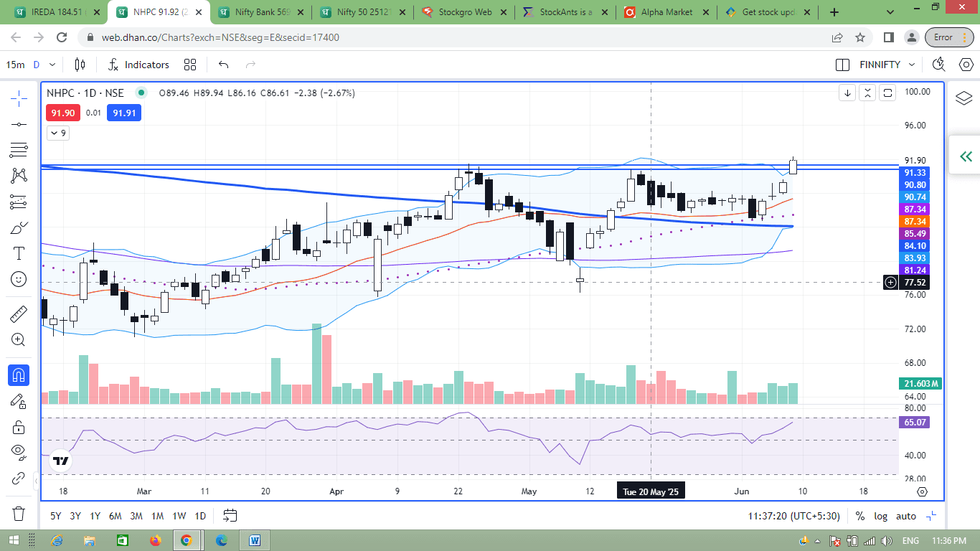980x551 pixels.
Task: Toggle logarithmic scale mode
Action: 880,516
